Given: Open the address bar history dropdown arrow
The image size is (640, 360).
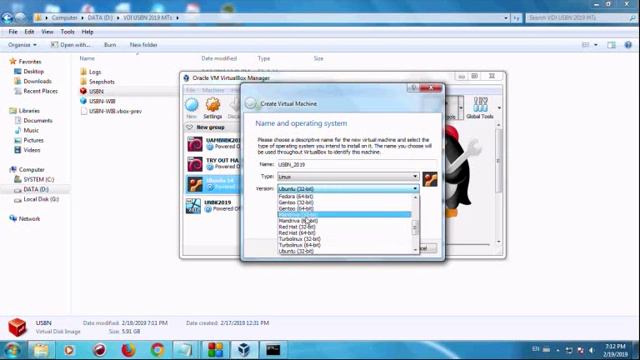Looking at the screenshot, I should [506, 18].
